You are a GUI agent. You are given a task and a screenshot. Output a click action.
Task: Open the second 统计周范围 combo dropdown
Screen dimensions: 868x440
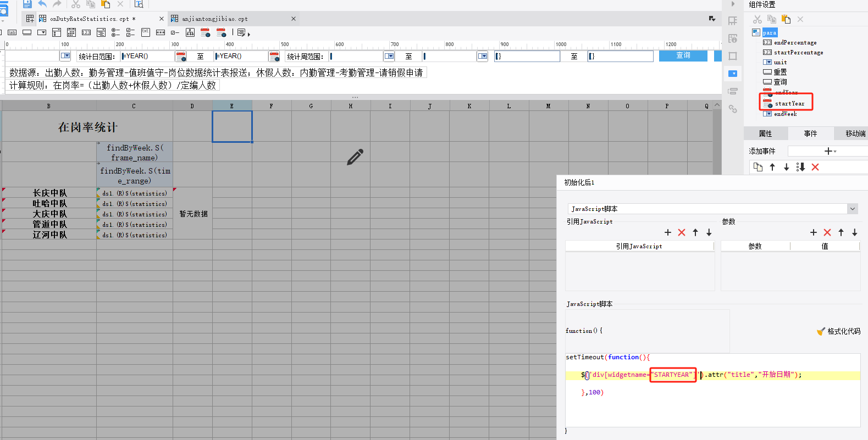pos(483,56)
